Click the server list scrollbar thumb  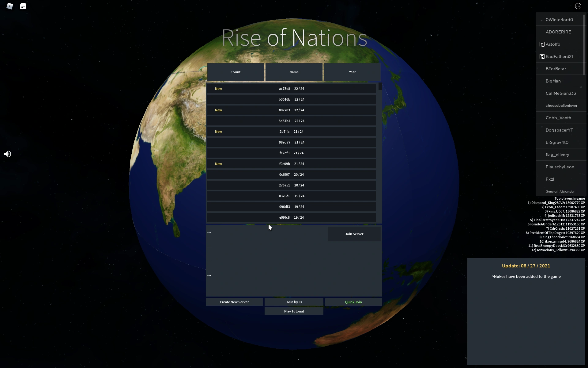click(x=380, y=86)
